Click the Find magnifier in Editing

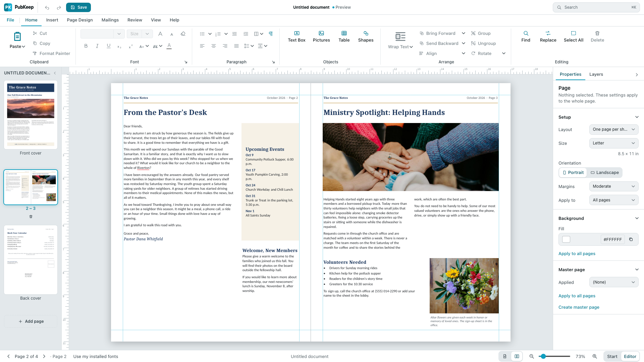pos(526,37)
